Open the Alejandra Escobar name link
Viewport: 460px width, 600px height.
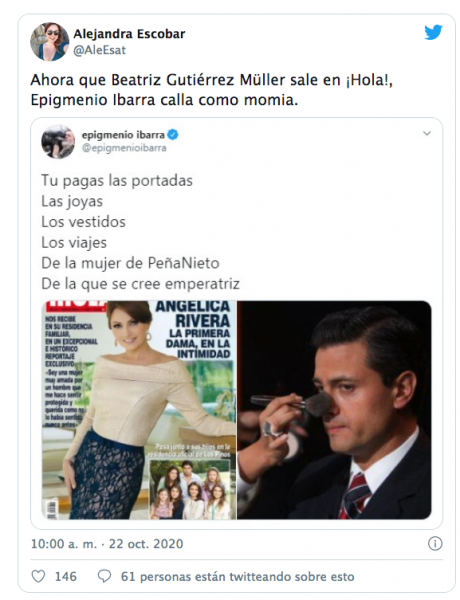pos(129,34)
